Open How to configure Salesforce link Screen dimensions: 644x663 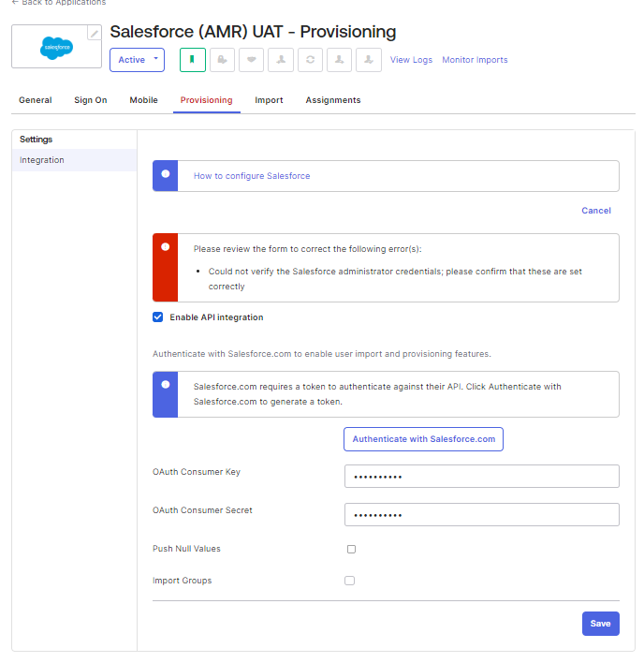(x=252, y=176)
